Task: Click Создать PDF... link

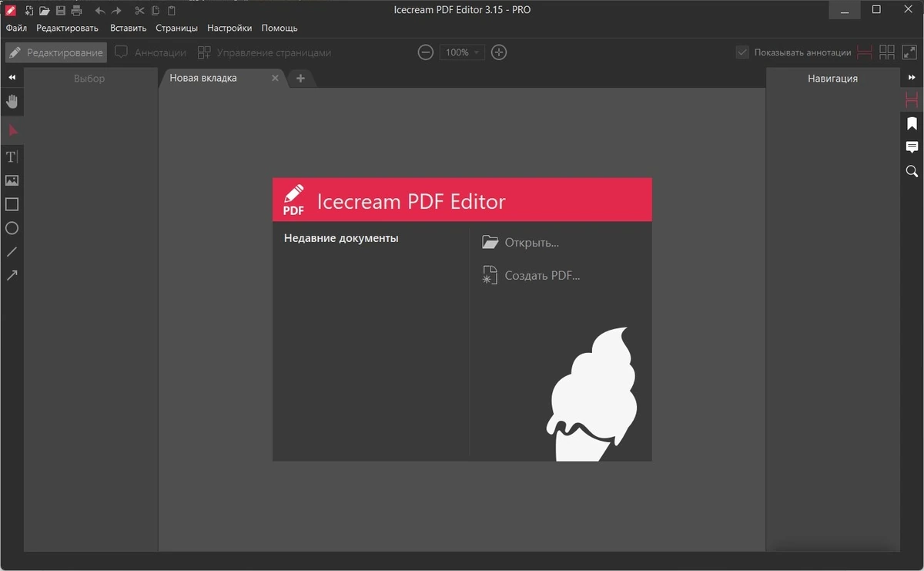Action: (x=531, y=275)
